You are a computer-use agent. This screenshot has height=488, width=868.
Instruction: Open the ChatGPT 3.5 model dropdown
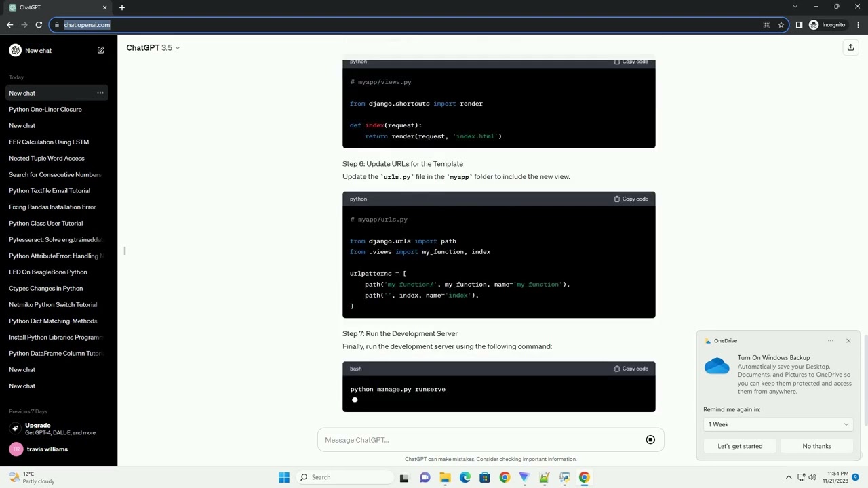(x=153, y=47)
